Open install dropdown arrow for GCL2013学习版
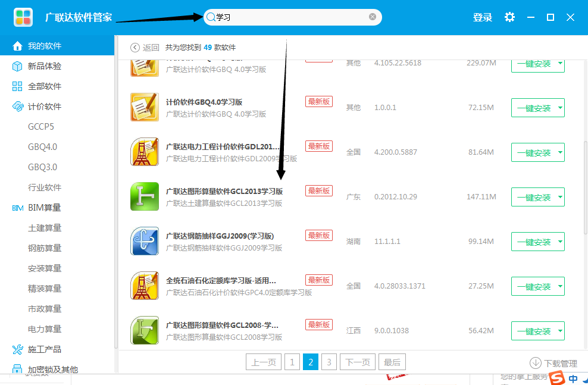Viewport: 588px width, 385px height. pyautogui.click(x=560, y=197)
